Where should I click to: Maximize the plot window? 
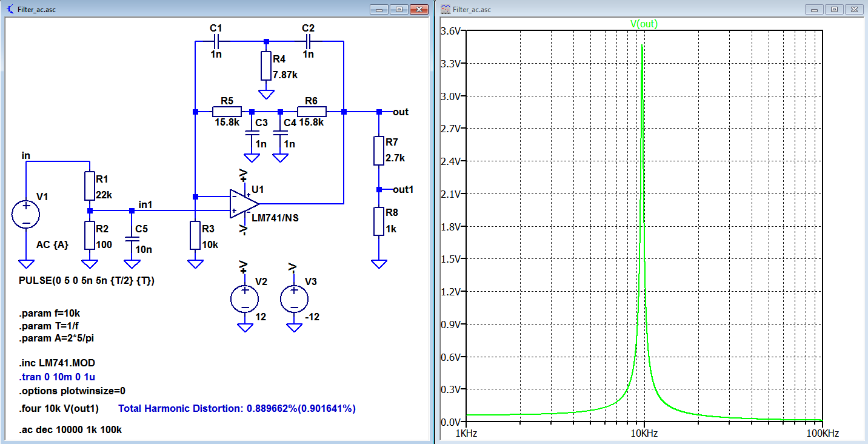coord(834,9)
